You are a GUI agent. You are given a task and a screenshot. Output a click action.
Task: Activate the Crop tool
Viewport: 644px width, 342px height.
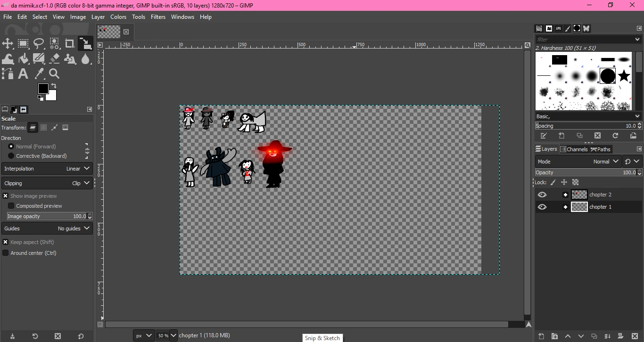tap(70, 44)
